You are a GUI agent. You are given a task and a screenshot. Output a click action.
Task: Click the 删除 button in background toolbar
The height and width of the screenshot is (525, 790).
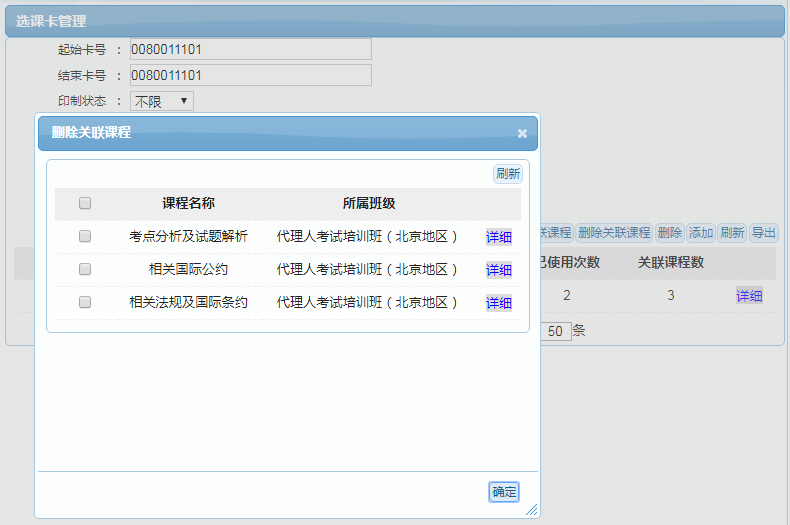[x=670, y=233]
